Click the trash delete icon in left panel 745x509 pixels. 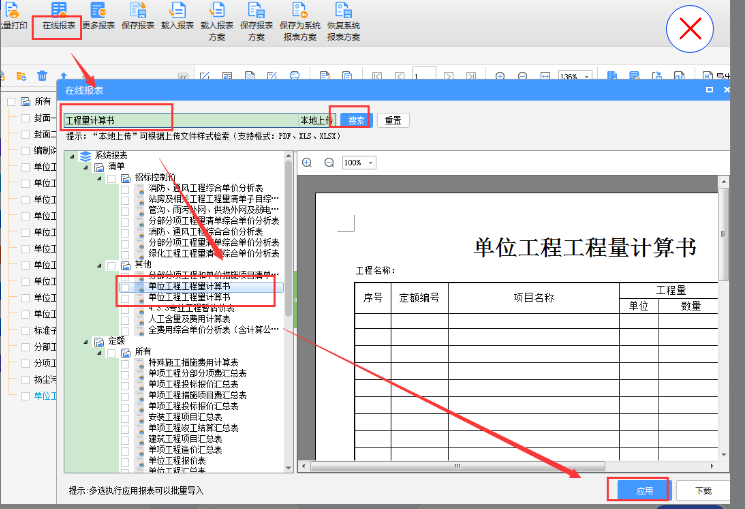tap(42, 76)
